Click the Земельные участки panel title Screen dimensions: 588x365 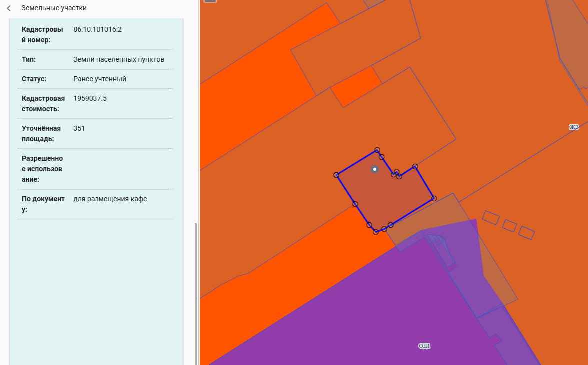pos(54,8)
